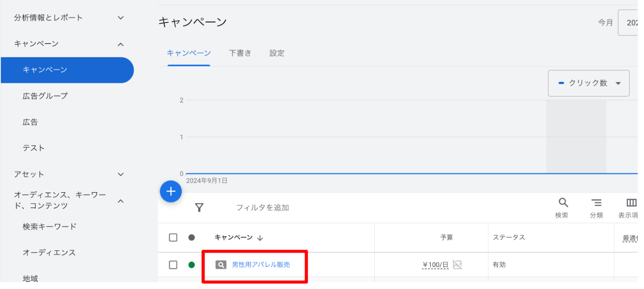Open the date range box next to 今月
This screenshot has height=289, width=644.
coord(628,23)
